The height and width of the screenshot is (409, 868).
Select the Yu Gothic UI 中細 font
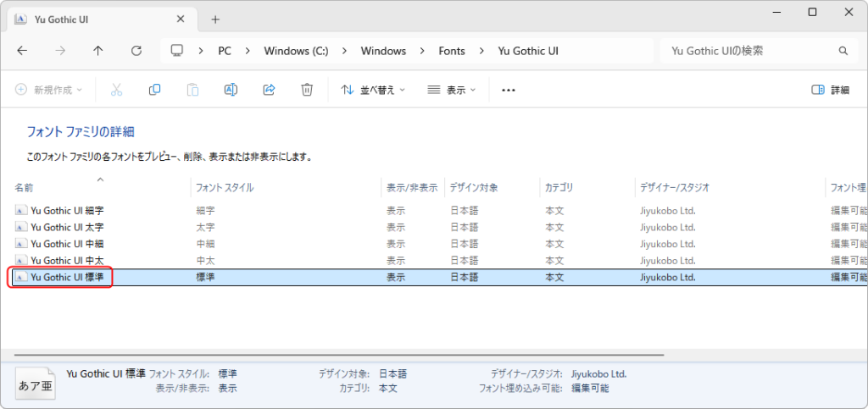67,244
